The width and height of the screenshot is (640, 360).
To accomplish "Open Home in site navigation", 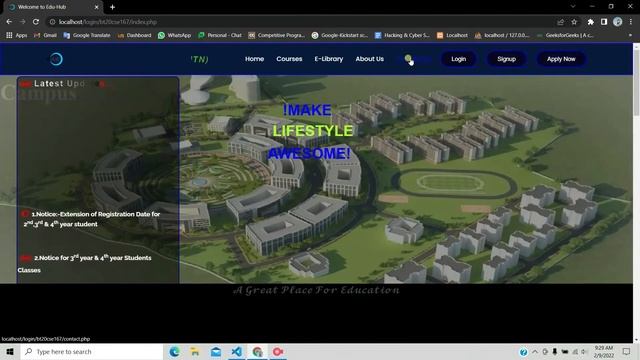I will [254, 59].
